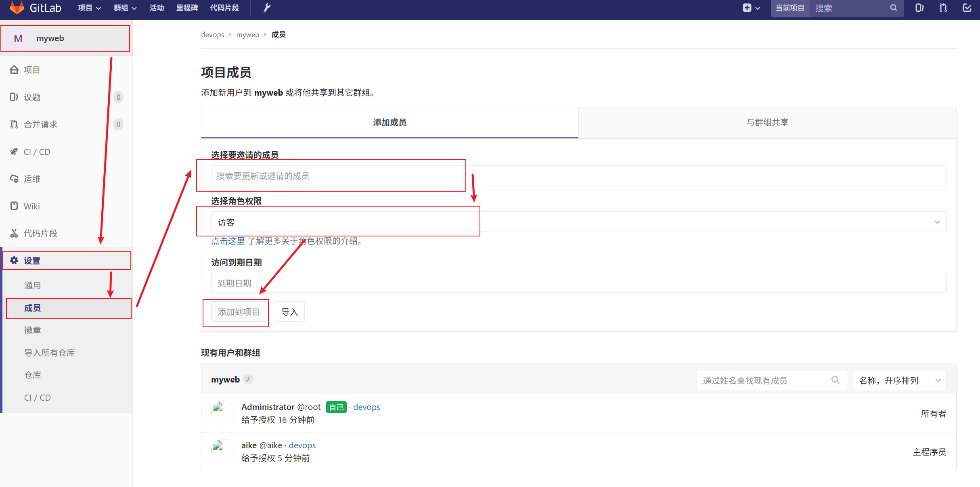Expand the 项目 top menu dropdown

tap(89, 8)
